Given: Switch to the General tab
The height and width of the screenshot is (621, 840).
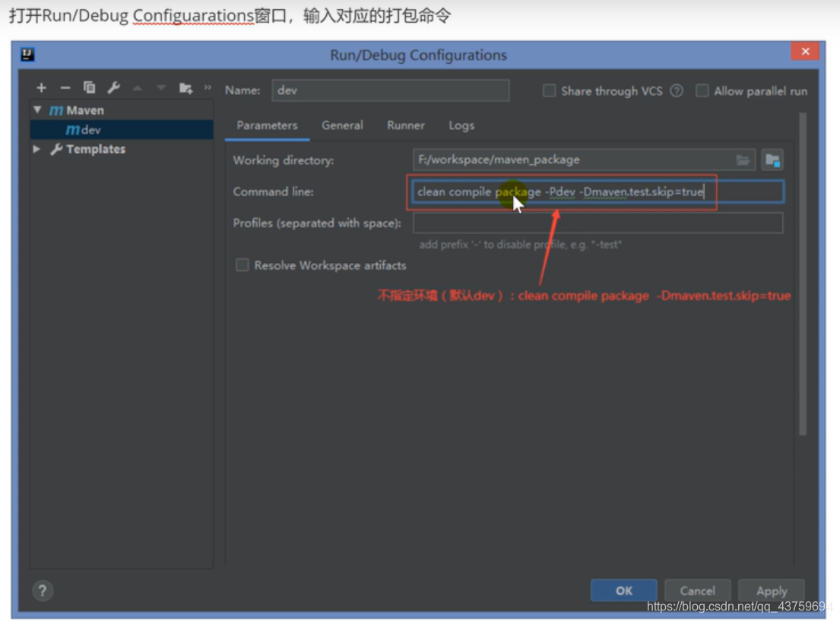Looking at the screenshot, I should 342,125.
